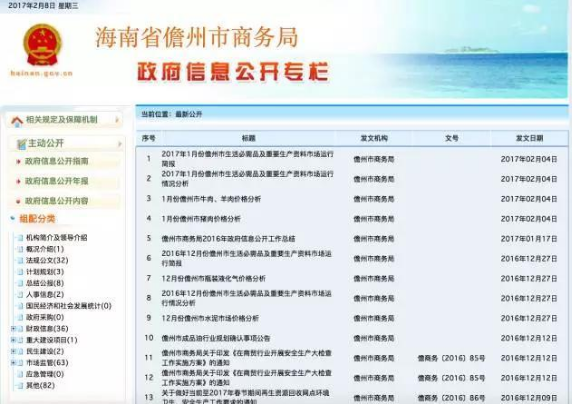Click the home icon beside 相关规定及保障机制
572x404 pixels.
click(x=17, y=121)
